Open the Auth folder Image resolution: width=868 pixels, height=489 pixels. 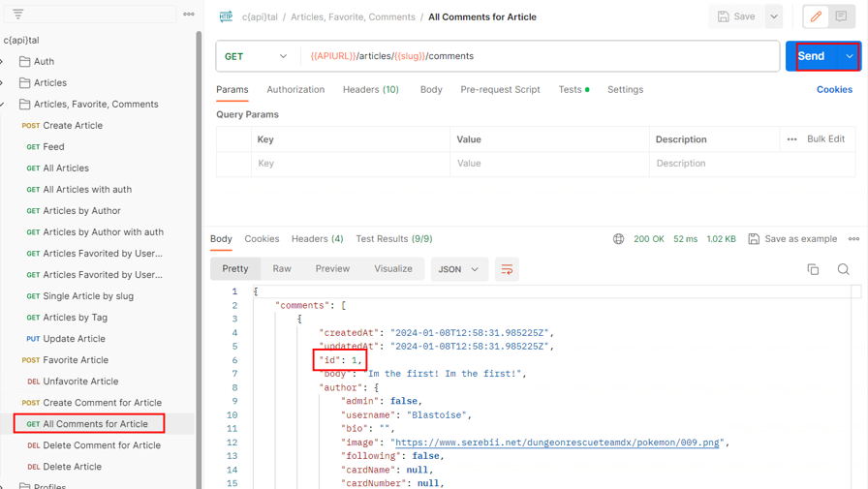[x=44, y=61]
